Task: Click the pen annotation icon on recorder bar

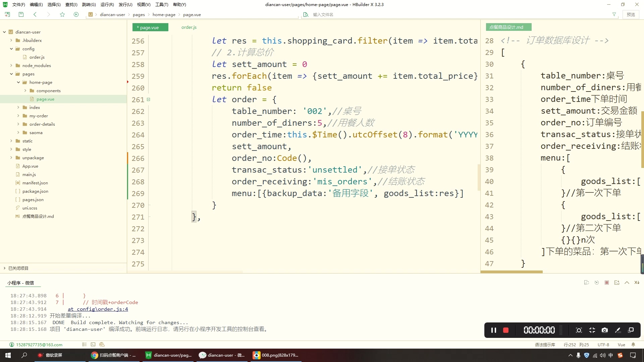Action: click(x=618, y=330)
